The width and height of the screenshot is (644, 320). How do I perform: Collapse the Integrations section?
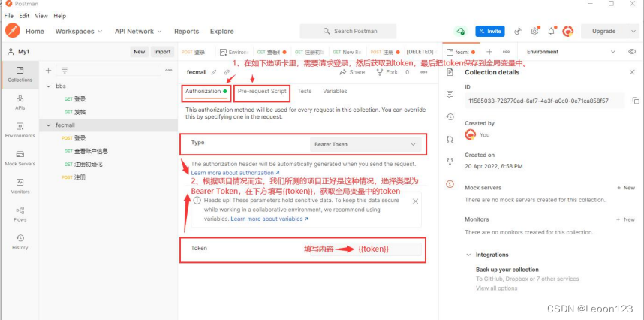coord(468,255)
